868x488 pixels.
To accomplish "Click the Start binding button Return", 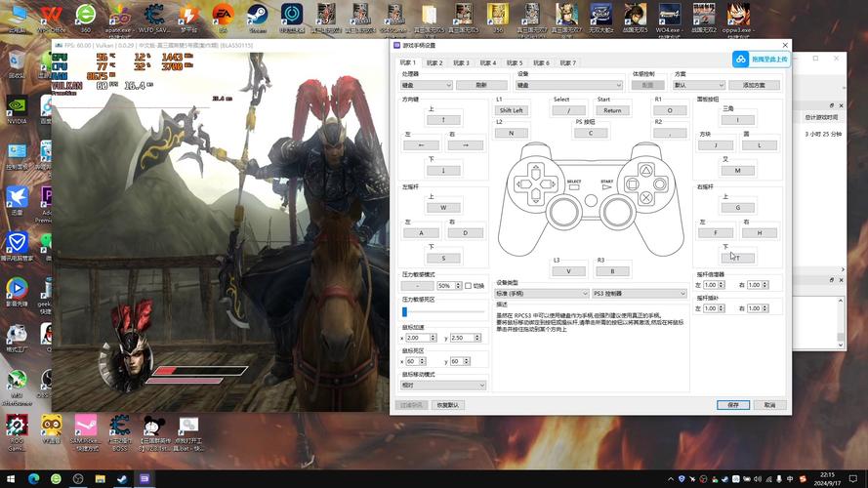I will (612, 110).
